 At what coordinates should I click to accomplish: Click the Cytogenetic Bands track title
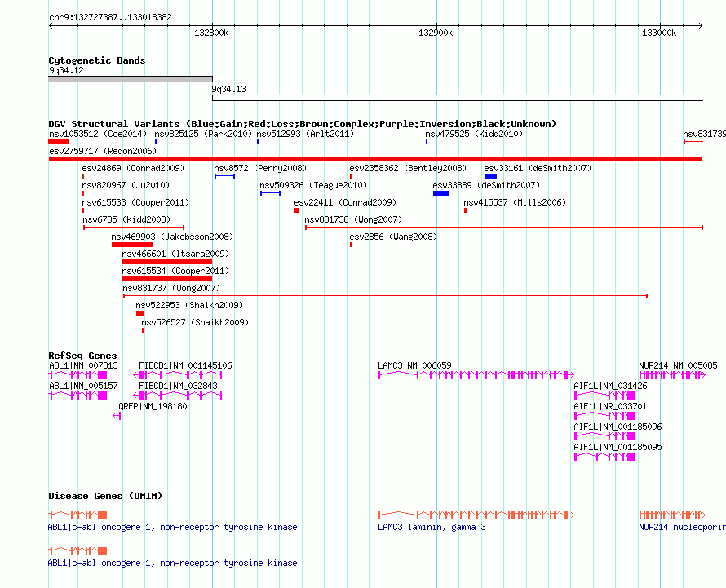(97, 60)
